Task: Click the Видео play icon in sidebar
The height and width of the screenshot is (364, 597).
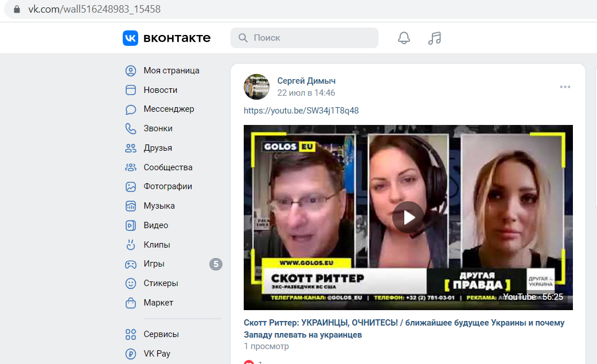Action: (131, 225)
